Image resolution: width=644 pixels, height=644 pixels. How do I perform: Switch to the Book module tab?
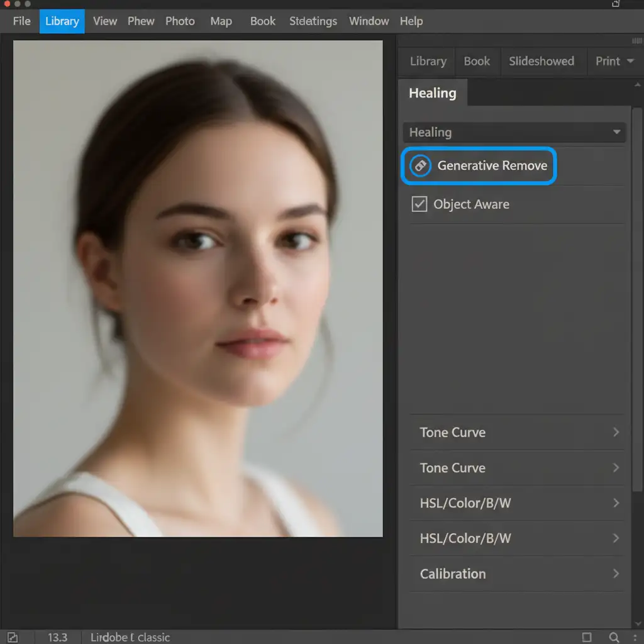[477, 61]
